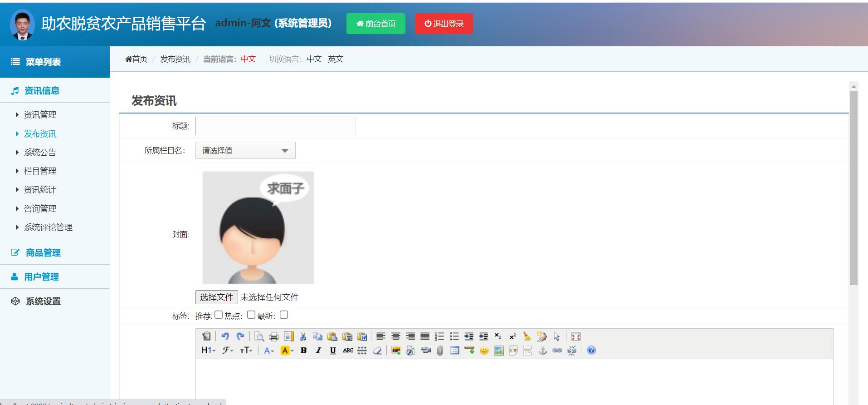Click the scissors cut icon
The image size is (868, 405).
303,336
